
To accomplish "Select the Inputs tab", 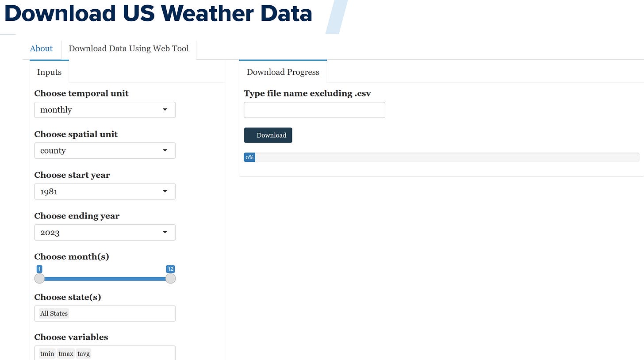I will coord(49,72).
